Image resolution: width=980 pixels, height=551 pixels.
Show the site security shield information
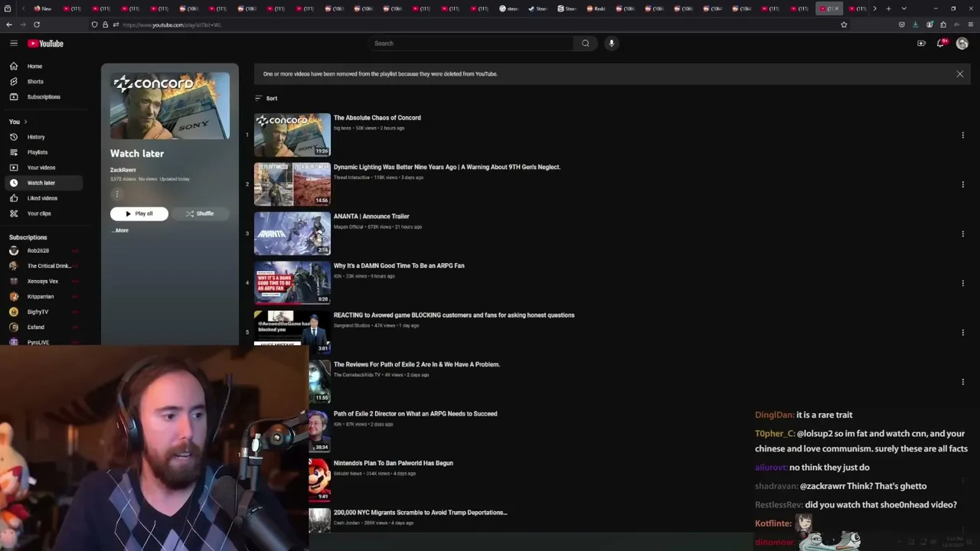94,24
